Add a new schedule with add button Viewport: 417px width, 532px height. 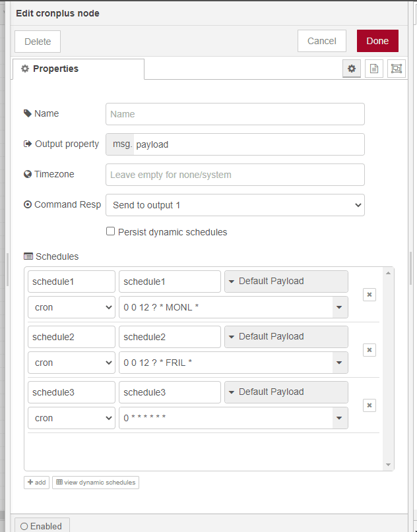pos(37,482)
